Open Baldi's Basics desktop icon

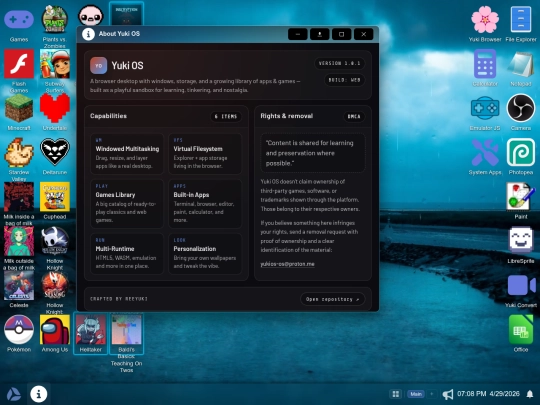coord(126,333)
